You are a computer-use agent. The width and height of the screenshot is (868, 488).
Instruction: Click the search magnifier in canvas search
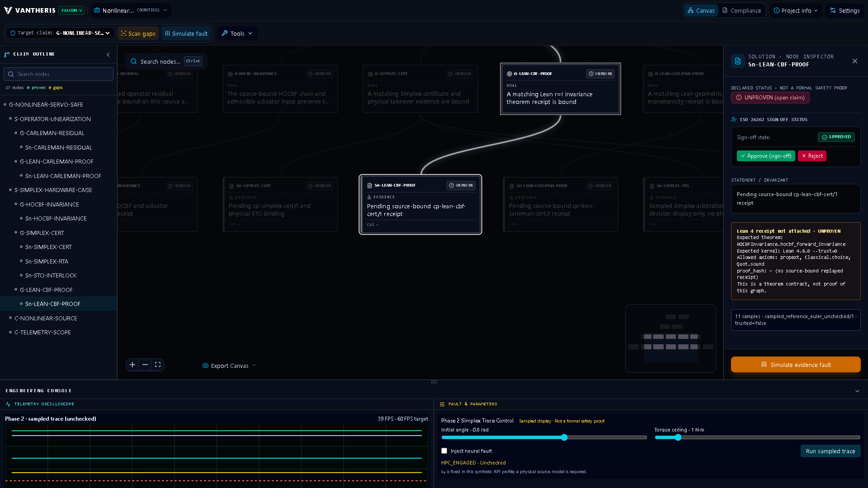tap(134, 61)
